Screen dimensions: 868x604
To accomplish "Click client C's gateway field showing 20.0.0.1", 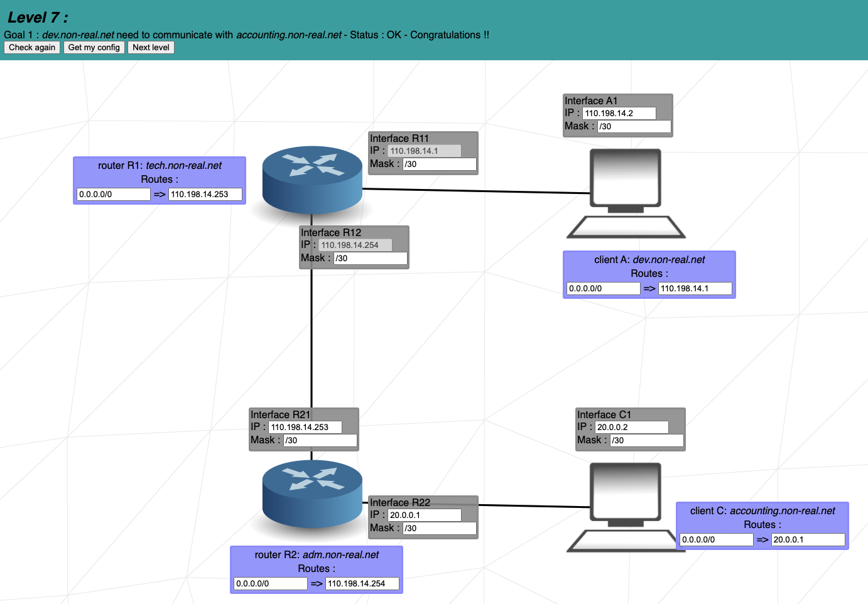I will click(808, 539).
